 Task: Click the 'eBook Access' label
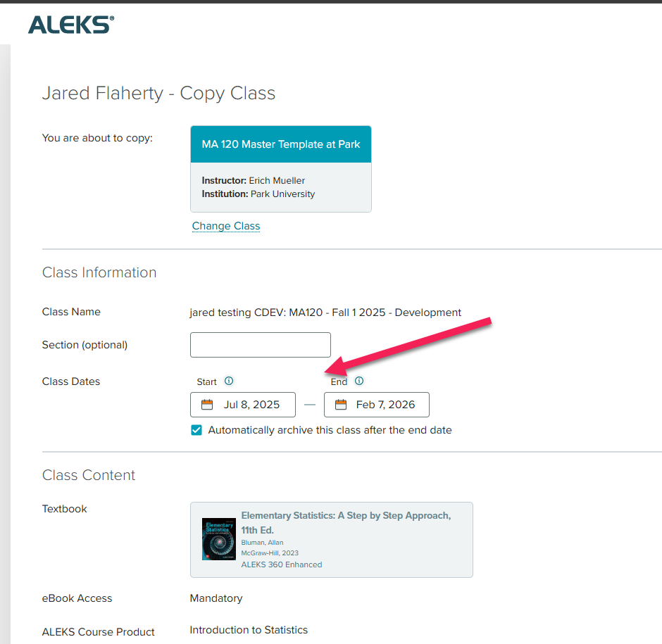(77, 598)
